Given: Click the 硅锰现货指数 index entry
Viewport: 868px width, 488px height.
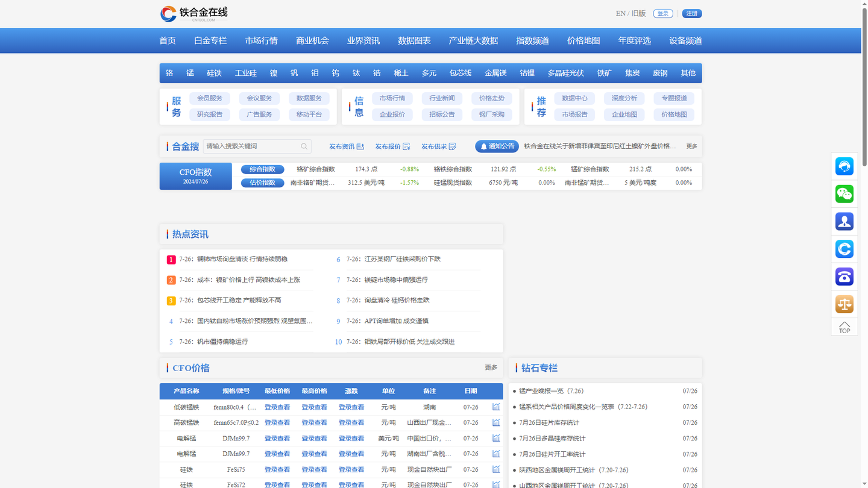Looking at the screenshot, I should [x=453, y=183].
